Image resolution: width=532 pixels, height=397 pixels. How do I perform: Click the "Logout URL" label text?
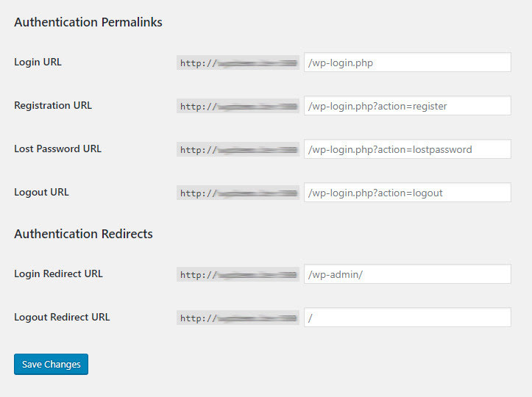point(41,192)
